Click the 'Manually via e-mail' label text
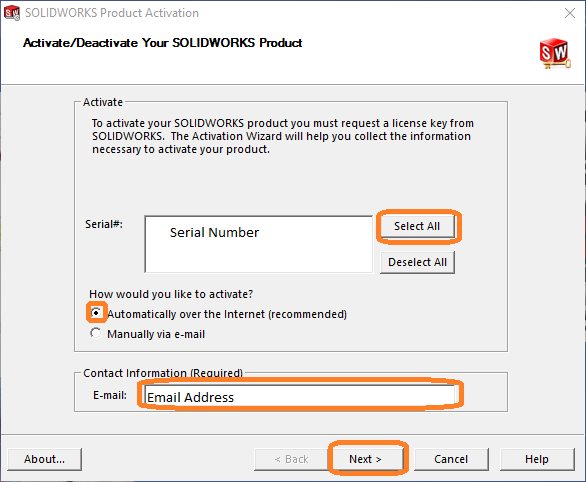586x482 pixels. (x=156, y=334)
